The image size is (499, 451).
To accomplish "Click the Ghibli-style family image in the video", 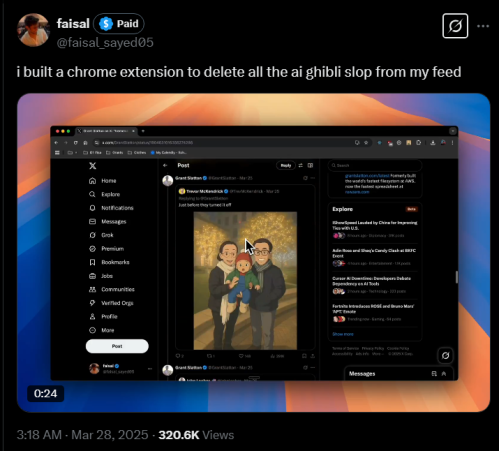I will pyautogui.click(x=245, y=281).
